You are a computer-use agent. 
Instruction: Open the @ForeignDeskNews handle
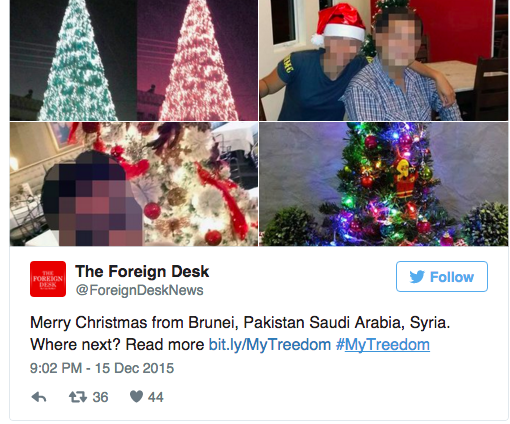click(x=139, y=290)
